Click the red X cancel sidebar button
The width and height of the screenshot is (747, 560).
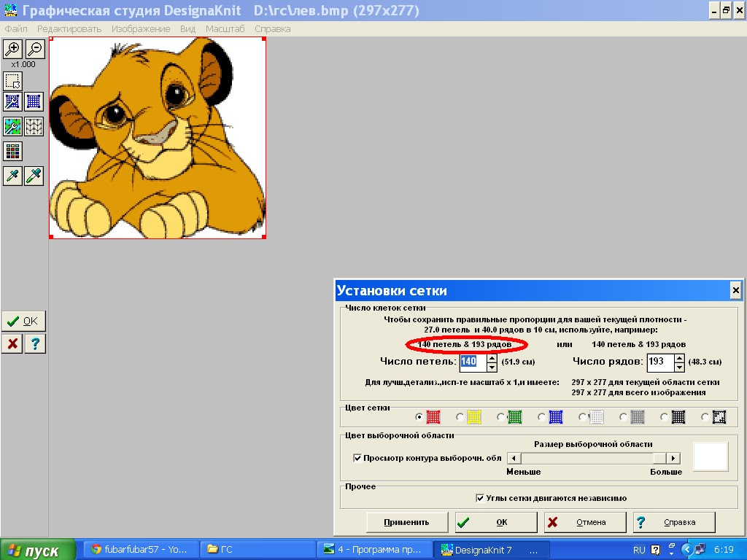click(12, 343)
